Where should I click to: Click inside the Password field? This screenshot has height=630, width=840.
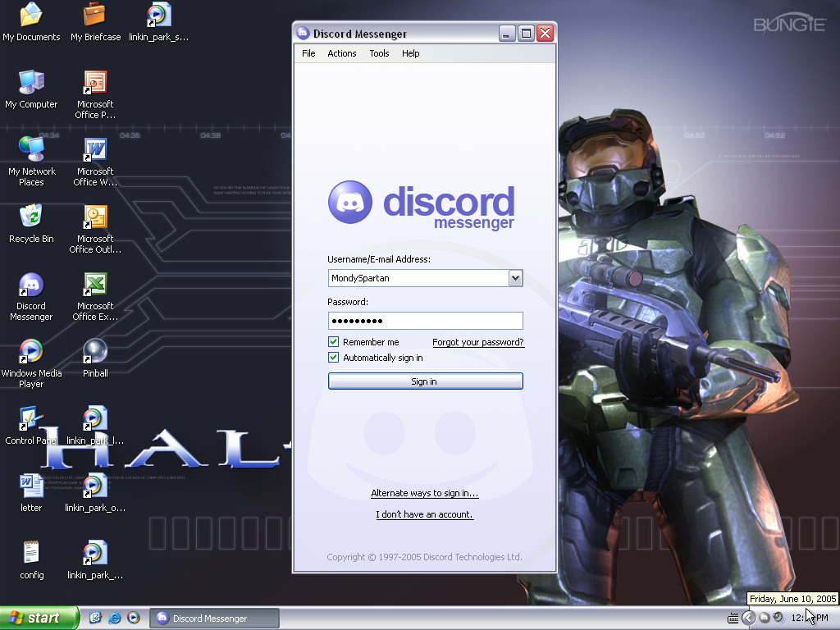click(425, 321)
